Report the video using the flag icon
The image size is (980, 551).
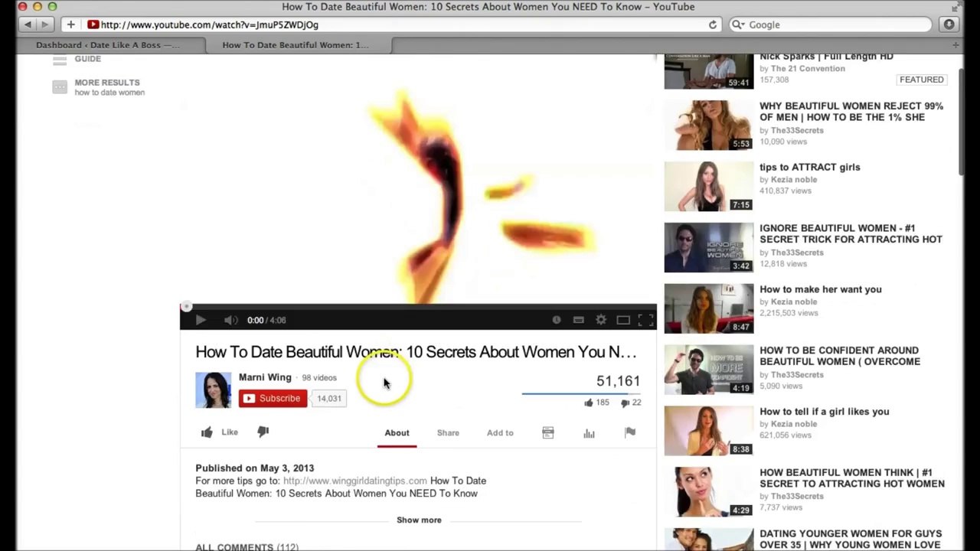(x=630, y=433)
